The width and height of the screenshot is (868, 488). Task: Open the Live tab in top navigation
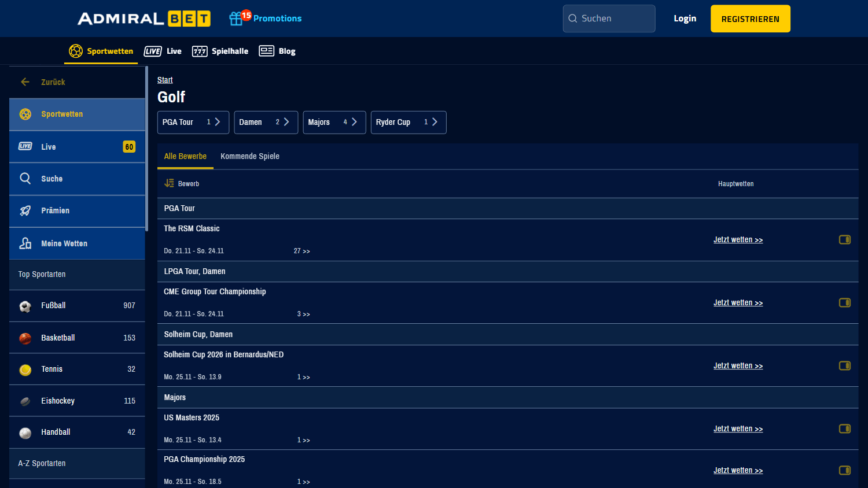[x=163, y=51]
